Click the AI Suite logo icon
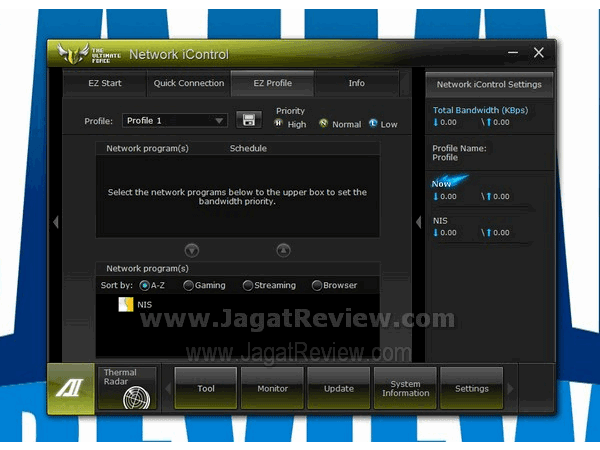The image size is (600, 450). click(71, 389)
